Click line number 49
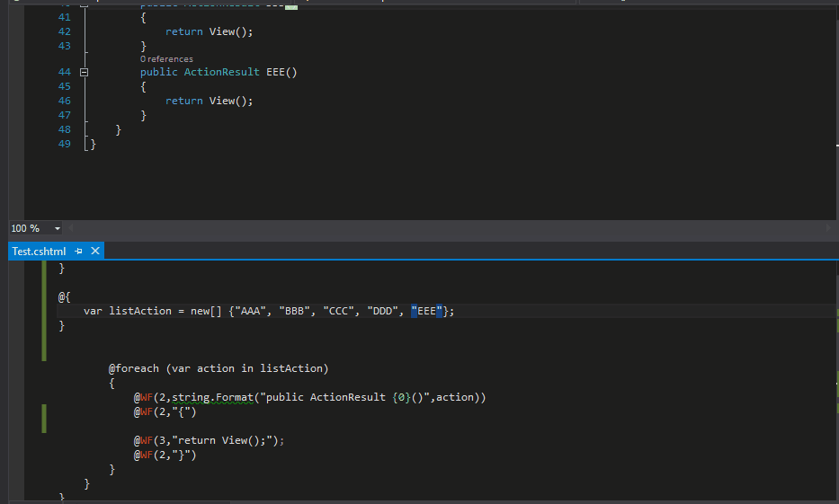The height and width of the screenshot is (504, 839). [64, 144]
